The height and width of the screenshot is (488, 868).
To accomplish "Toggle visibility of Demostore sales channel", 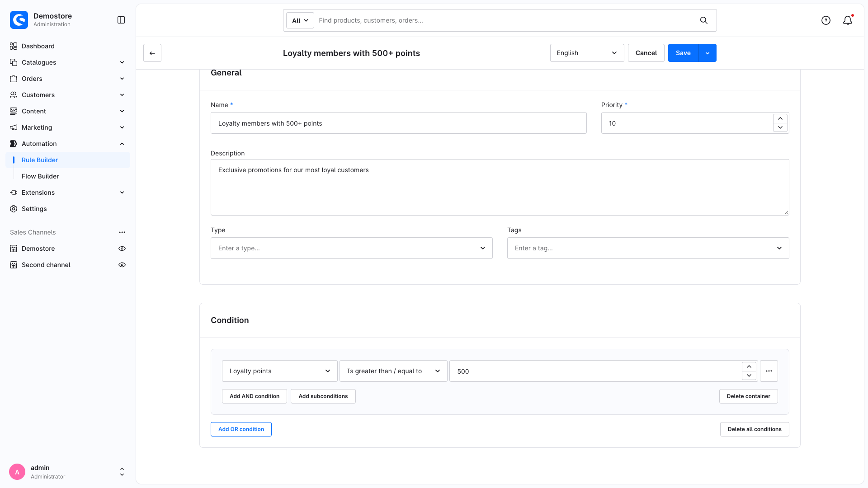I will pyautogui.click(x=122, y=249).
